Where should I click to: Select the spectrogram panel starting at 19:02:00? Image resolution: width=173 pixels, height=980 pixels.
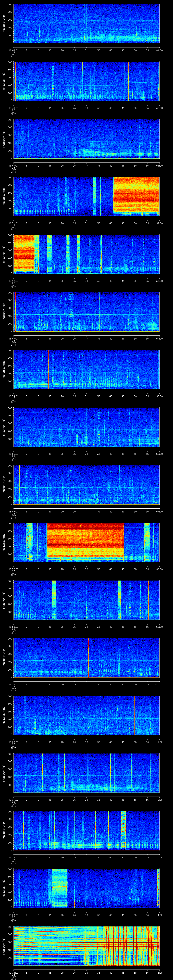86,831
